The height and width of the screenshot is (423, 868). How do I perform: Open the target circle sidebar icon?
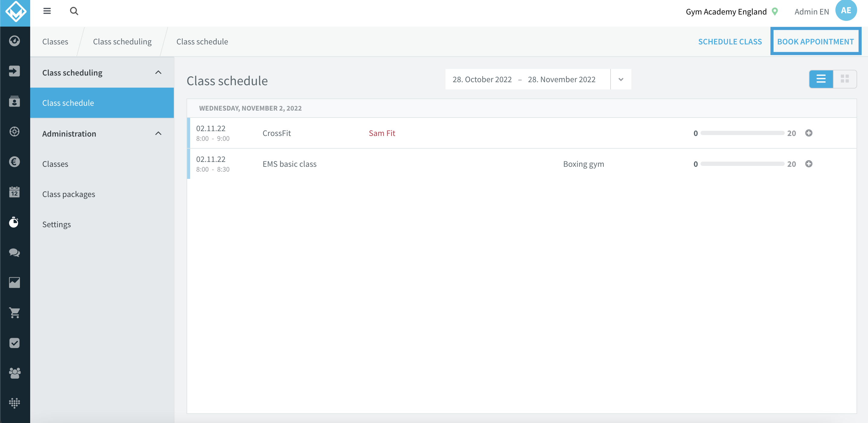coord(14,131)
